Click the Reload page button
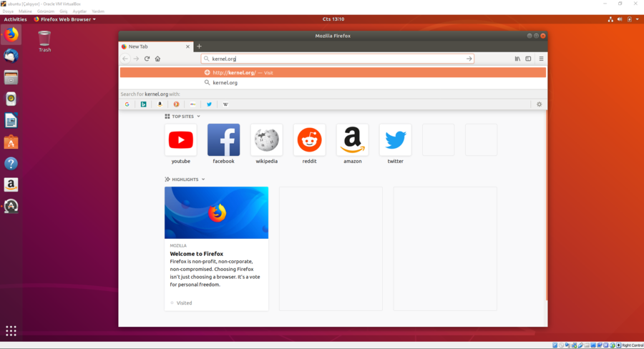The image size is (644, 349). tap(147, 59)
